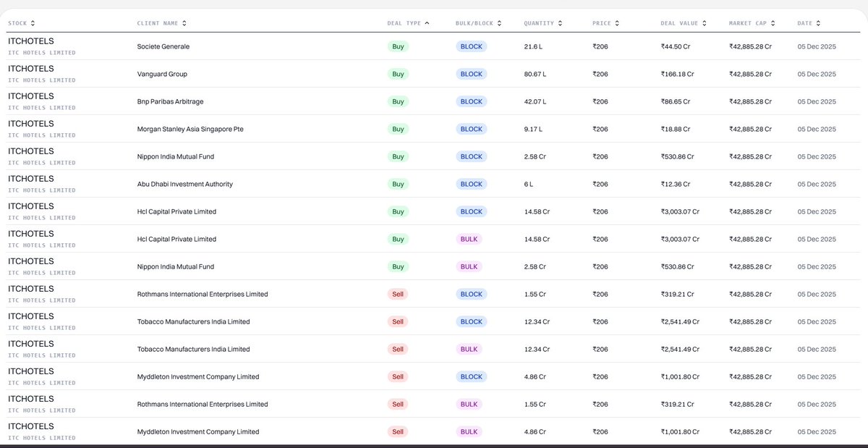This screenshot has width=868, height=448.
Task: Sort by Market Cap column arrows
Action: pos(773,23)
